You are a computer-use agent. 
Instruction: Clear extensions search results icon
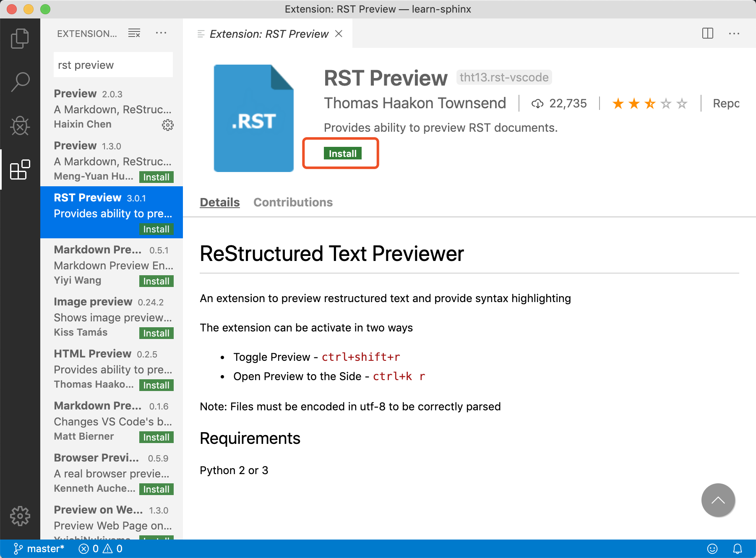pyautogui.click(x=134, y=33)
